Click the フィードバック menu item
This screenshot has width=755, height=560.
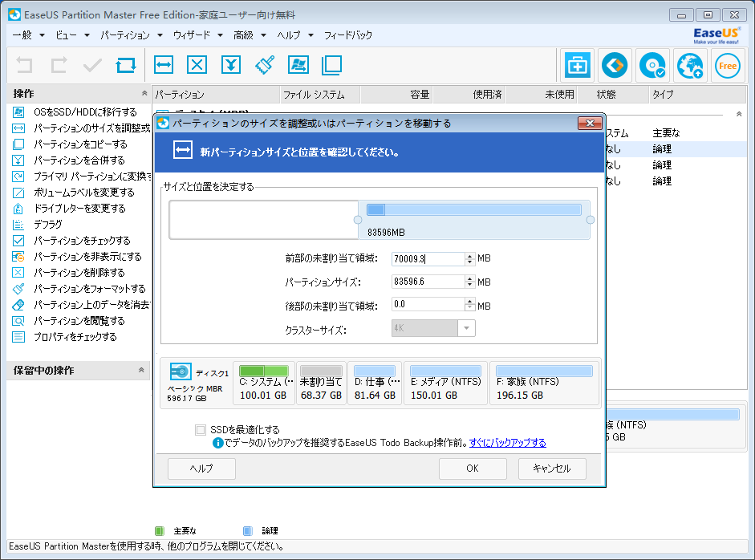[x=347, y=35]
